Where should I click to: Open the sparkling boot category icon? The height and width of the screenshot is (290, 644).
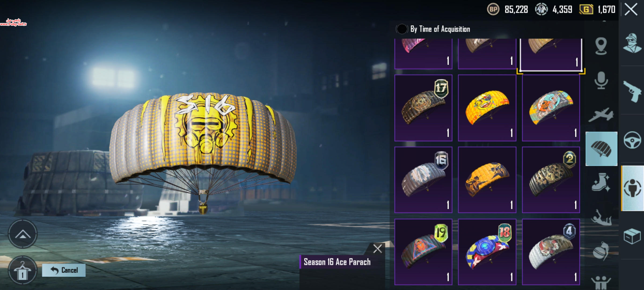601,182
